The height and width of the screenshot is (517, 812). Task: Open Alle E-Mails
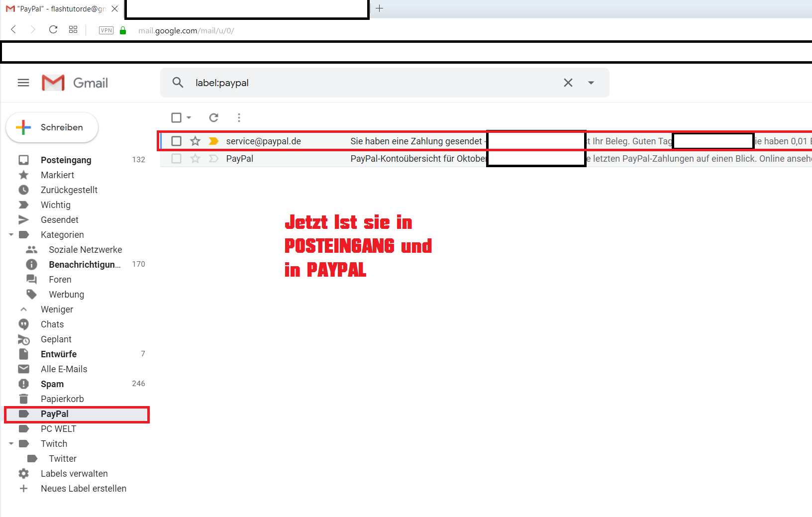pyautogui.click(x=64, y=369)
